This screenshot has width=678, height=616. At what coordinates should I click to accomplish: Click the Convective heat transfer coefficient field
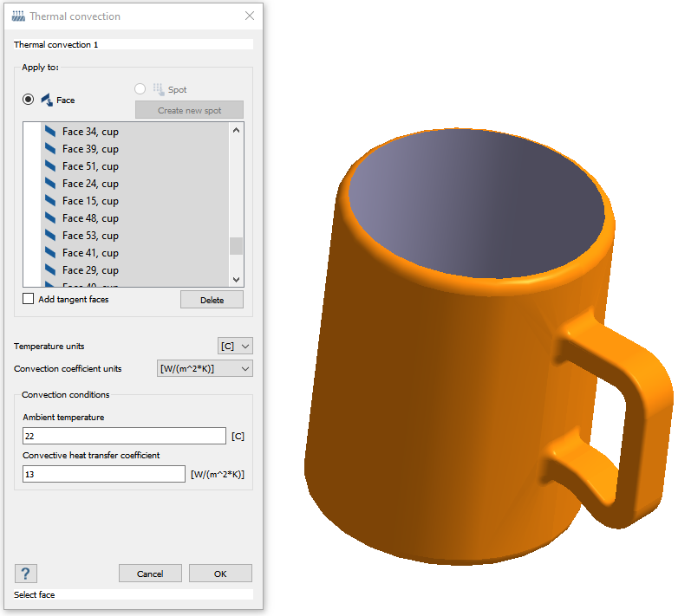click(x=104, y=474)
